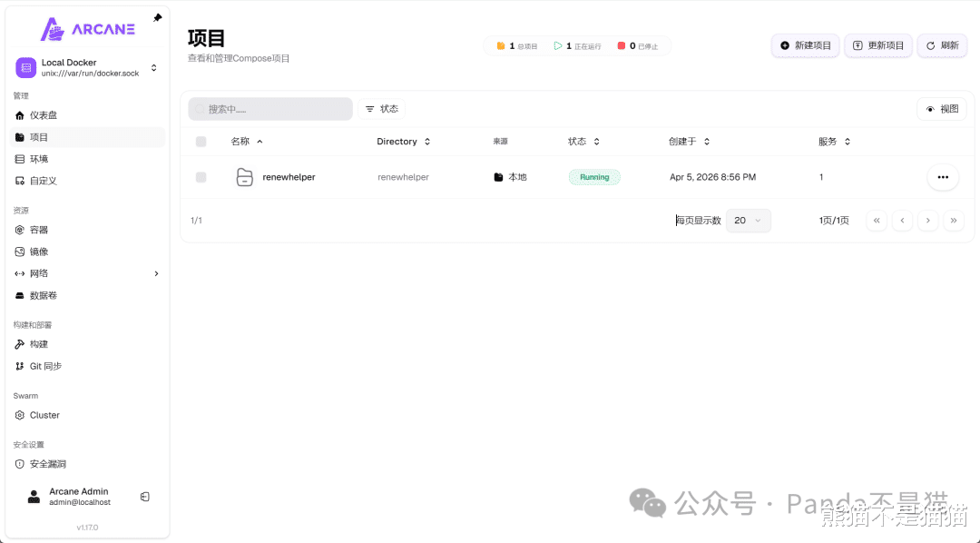The image size is (980, 543).
Task: Open Swarm Cluster page
Action: [x=87, y=415]
